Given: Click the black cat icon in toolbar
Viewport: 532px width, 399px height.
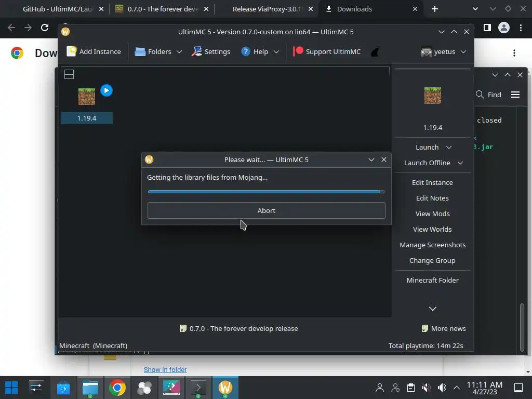Looking at the screenshot, I should point(375,52).
